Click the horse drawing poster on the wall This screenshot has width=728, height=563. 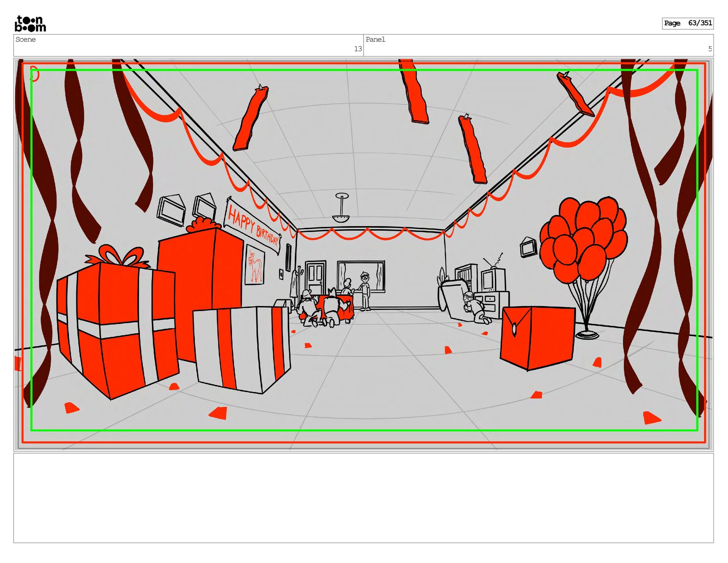pos(255,265)
